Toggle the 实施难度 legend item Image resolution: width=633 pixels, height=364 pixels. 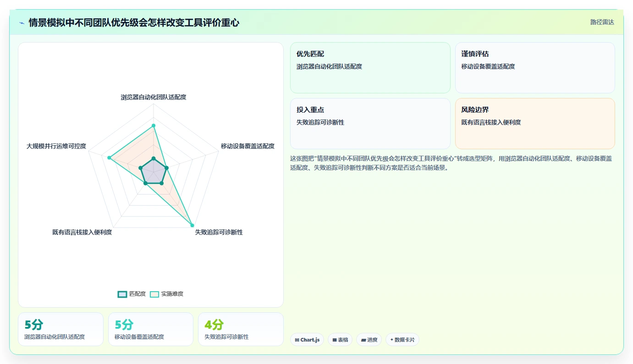coord(167,294)
